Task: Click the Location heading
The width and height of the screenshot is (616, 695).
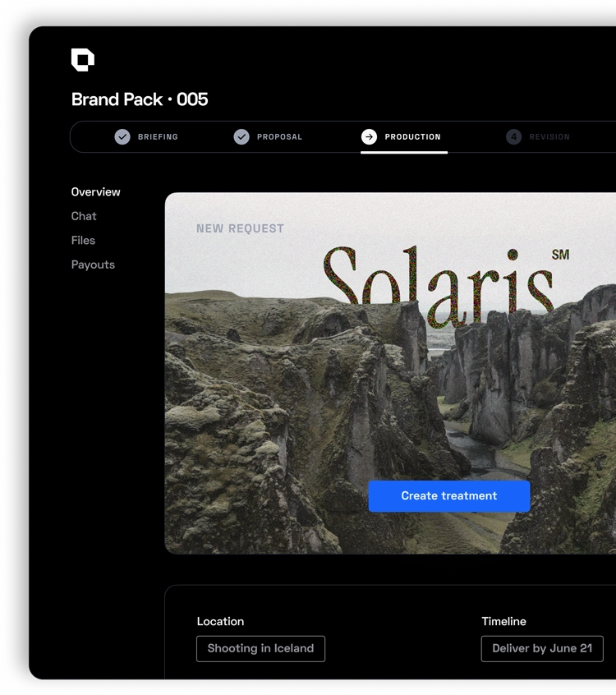Action: pyautogui.click(x=220, y=621)
